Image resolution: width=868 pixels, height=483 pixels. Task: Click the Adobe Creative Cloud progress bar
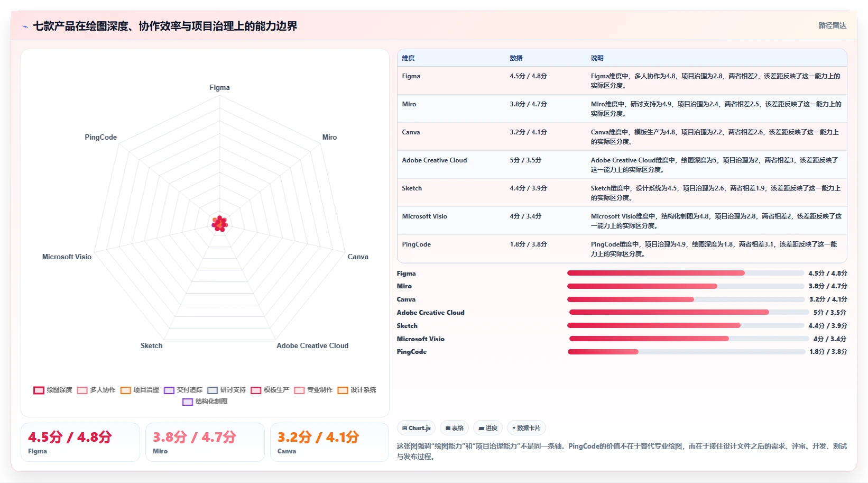pos(689,313)
